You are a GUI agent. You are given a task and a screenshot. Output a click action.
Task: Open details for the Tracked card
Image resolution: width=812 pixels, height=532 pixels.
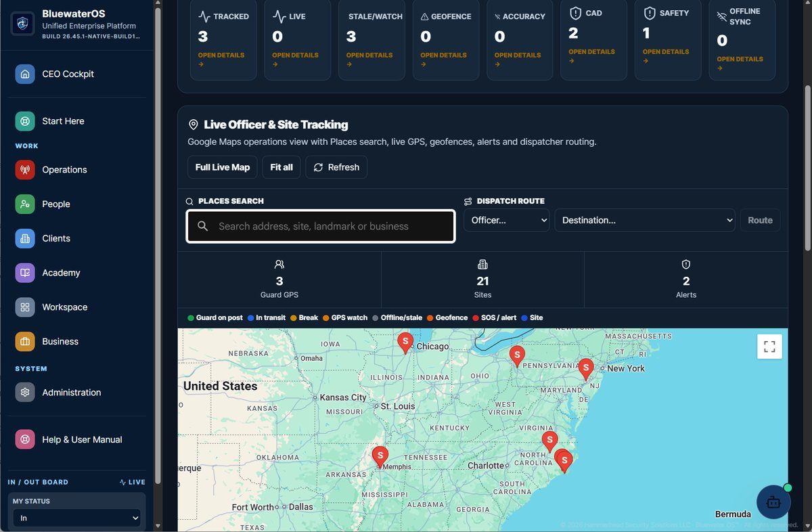[221, 60]
